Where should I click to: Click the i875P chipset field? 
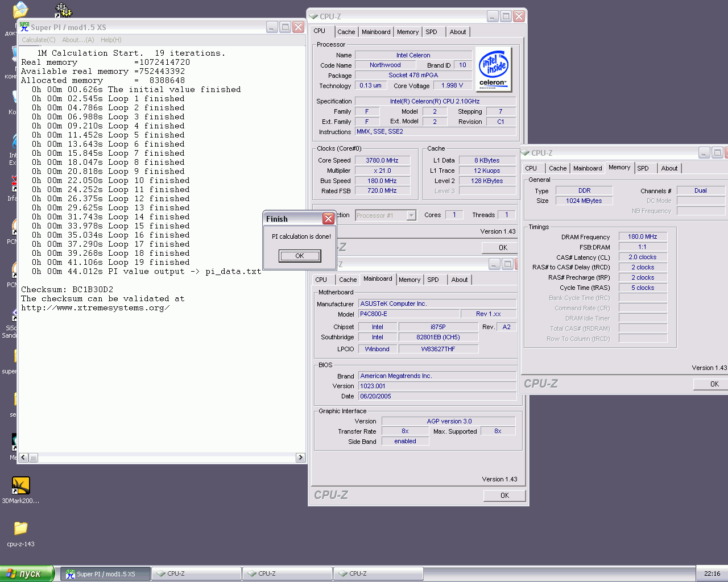[x=438, y=327]
